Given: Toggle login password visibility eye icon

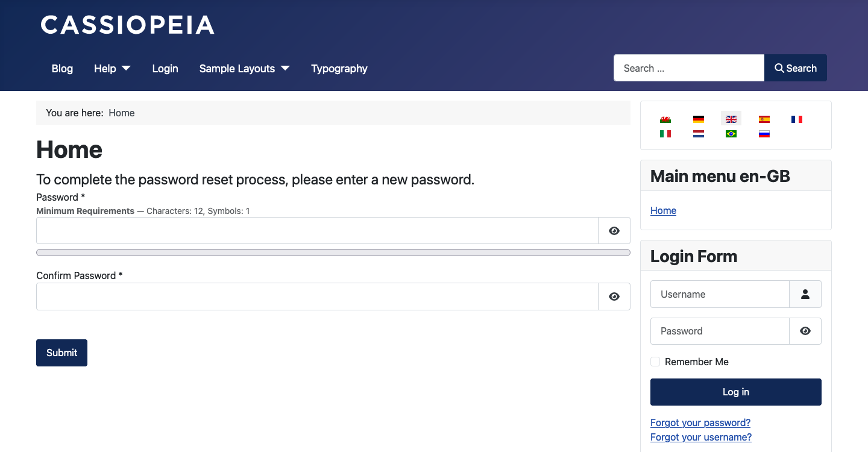Looking at the screenshot, I should point(805,331).
